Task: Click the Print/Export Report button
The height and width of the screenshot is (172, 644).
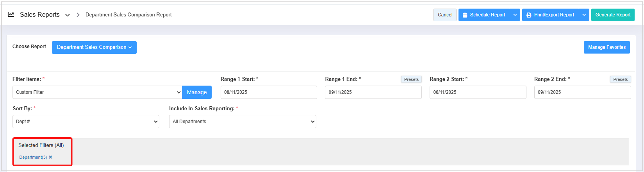Action: click(x=551, y=15)
